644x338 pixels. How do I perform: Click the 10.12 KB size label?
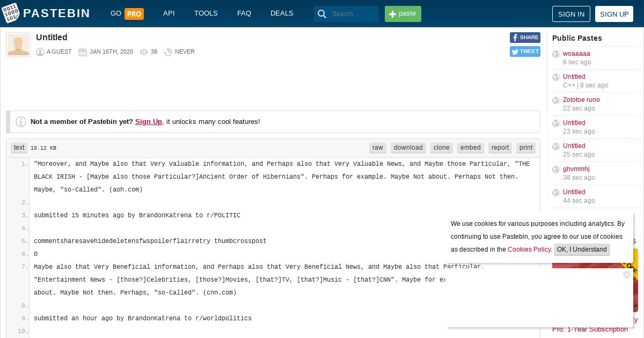(43, 148)
